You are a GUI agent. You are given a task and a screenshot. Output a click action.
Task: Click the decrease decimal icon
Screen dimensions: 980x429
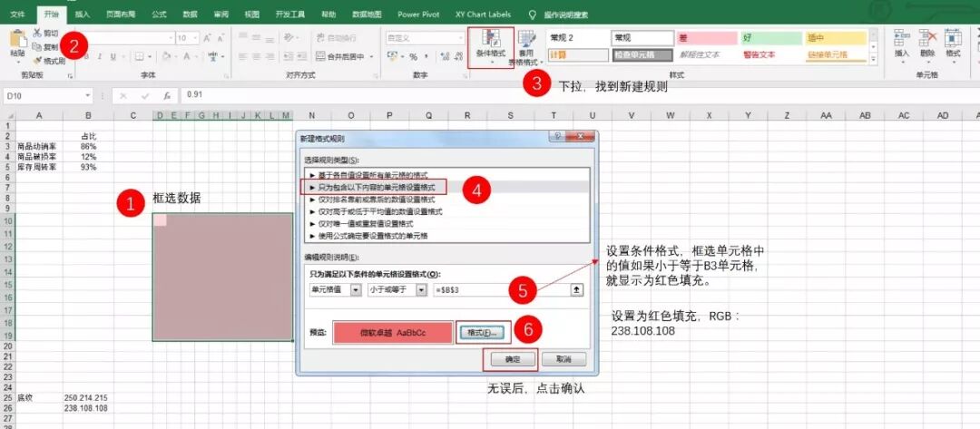point(459,56)
